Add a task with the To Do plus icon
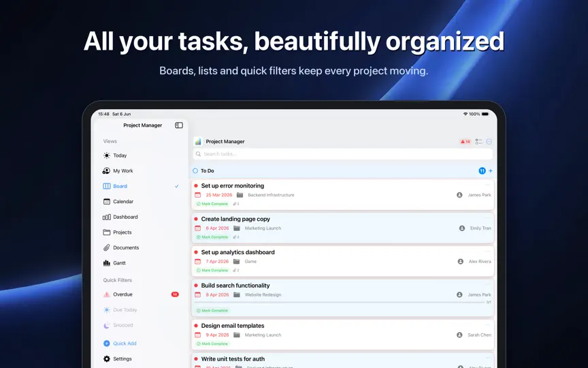588x368 pixels. coord(491,171)
